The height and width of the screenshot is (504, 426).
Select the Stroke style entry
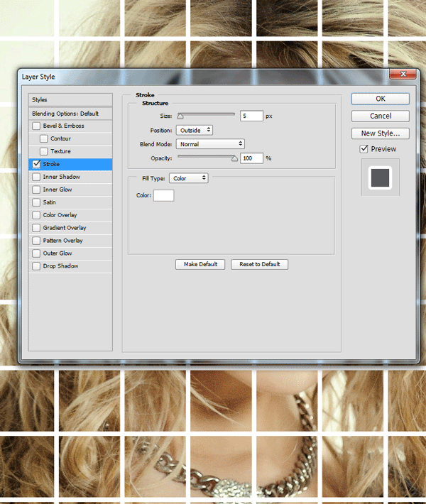coord(70,164)
